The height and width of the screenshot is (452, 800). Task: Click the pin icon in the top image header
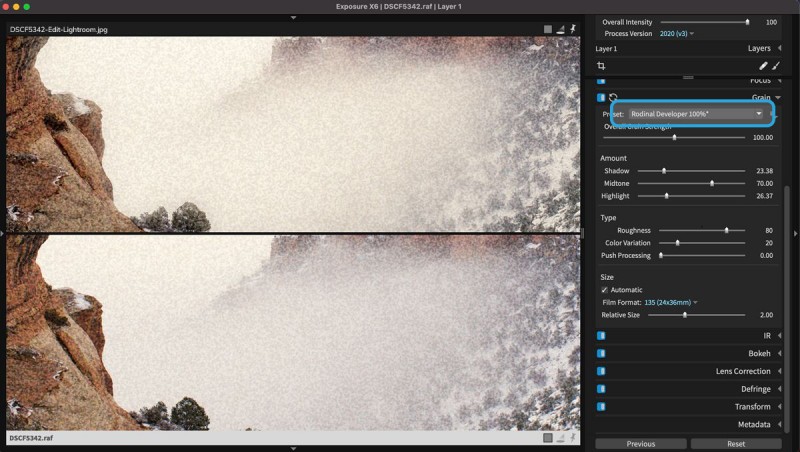(573, 29)
